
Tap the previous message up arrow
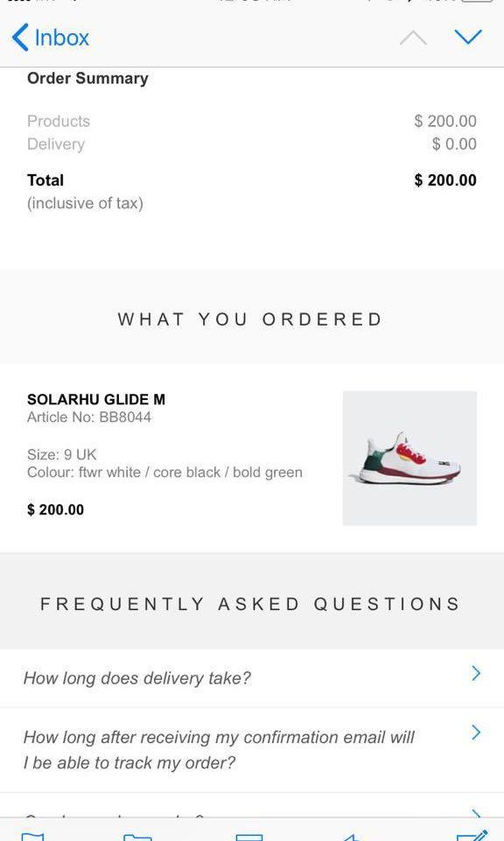[x=414, y=38]
